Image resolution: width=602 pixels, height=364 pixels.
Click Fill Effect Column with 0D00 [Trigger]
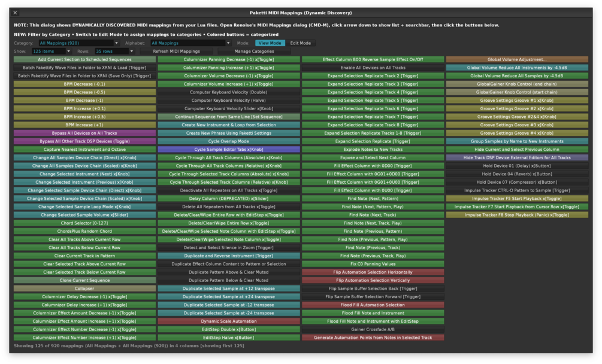pyautogui.click(x=373, y=166)
